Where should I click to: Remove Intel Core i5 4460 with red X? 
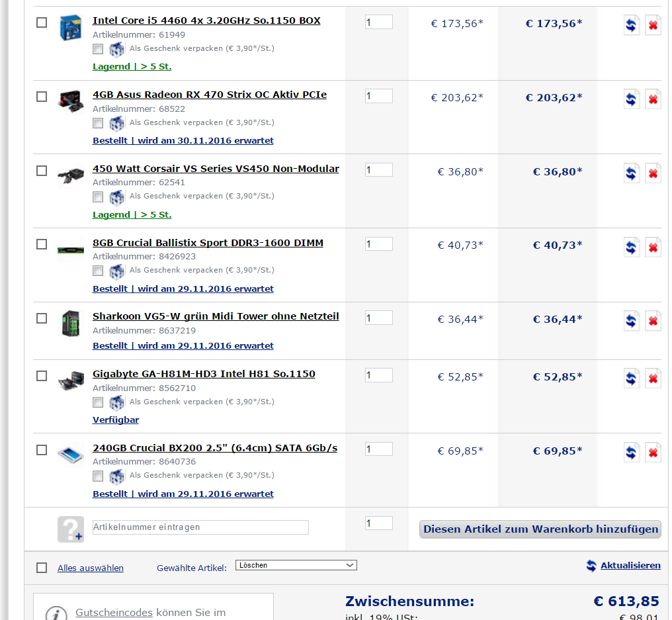tap(653, 25)
